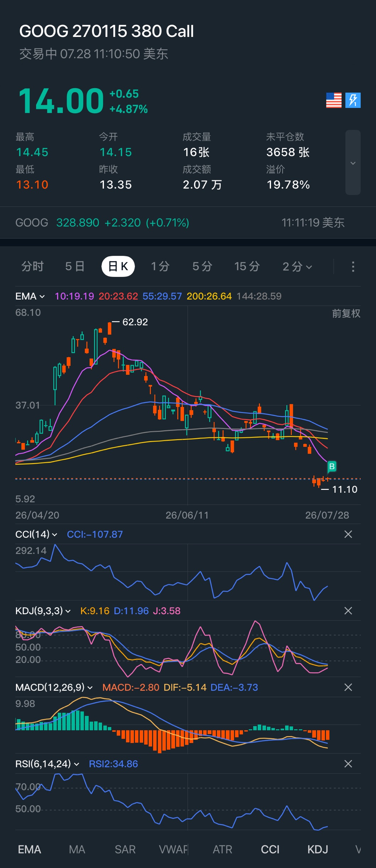The image size is (376, 868).
Task: Tap the 溢价 19.78% value
Action: point(288,185)
